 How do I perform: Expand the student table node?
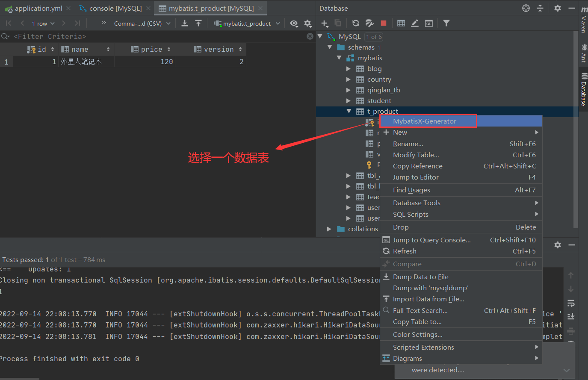(x=349, y=100)
